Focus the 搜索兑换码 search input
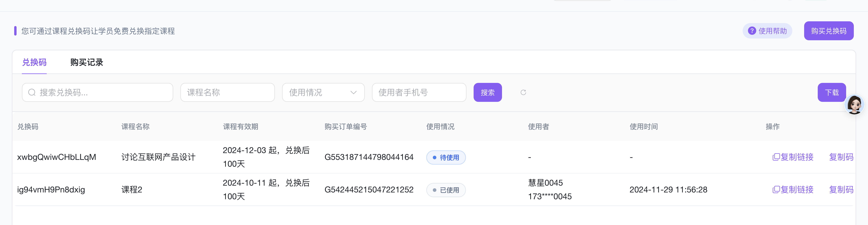 (x=97, y=92)
